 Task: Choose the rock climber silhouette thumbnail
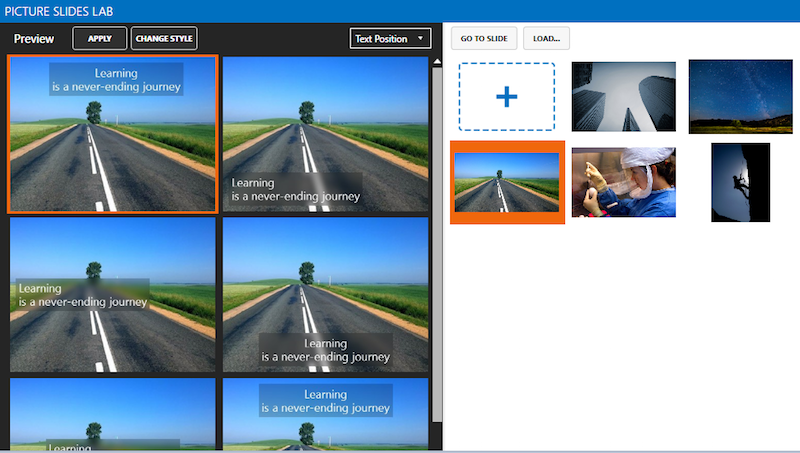click(x=740, y=182)
